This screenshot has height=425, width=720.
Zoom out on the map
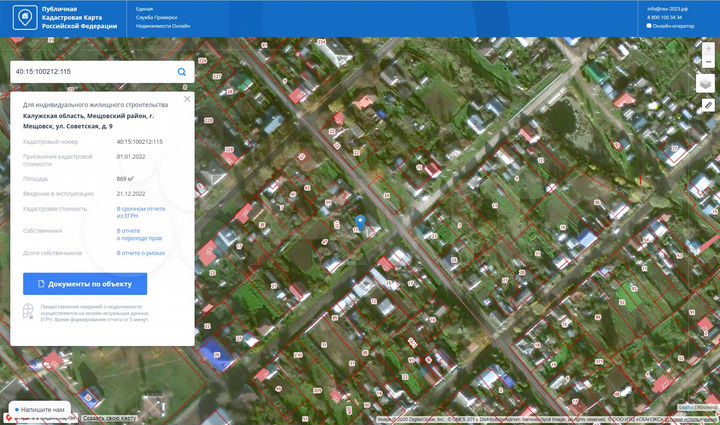point(707,61)
